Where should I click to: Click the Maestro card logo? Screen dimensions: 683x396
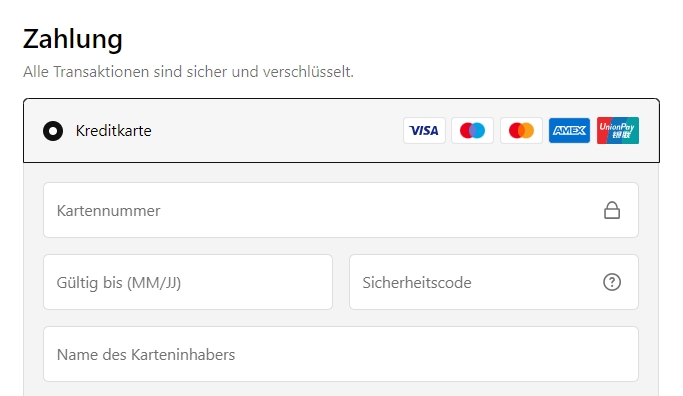[473, 130]
